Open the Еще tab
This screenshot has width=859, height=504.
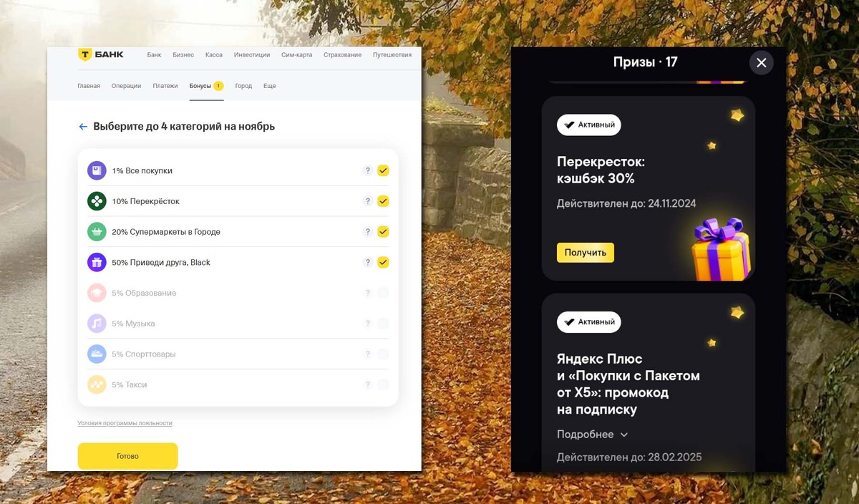click(x=269, y=86)
